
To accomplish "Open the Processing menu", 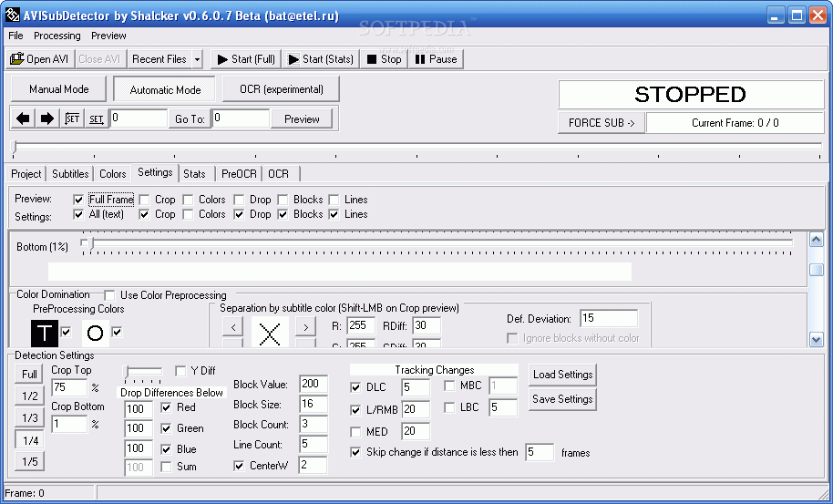I will (x=57, y=36).
